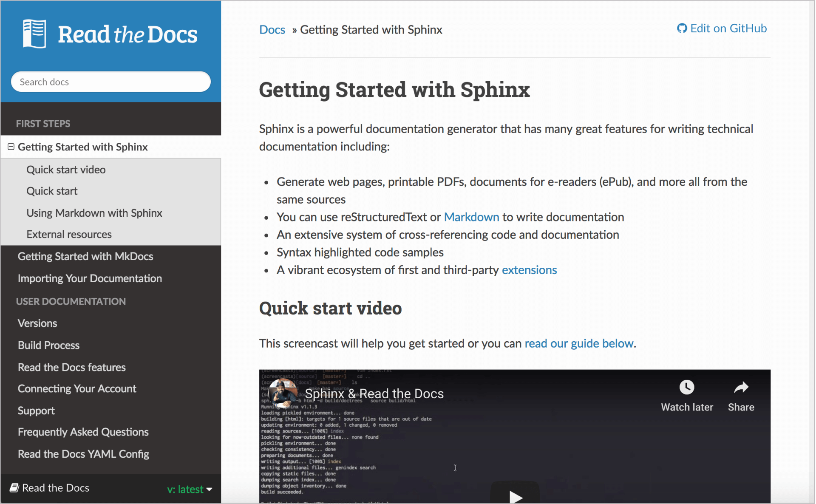Click the Read the Docs label in footer
This screenshot has width=816, height=504.
[x=56, y=488]
